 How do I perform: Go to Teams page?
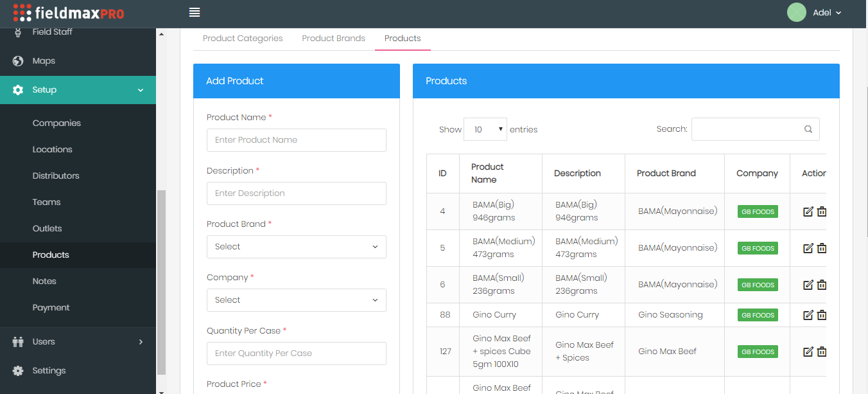point(46,202)
